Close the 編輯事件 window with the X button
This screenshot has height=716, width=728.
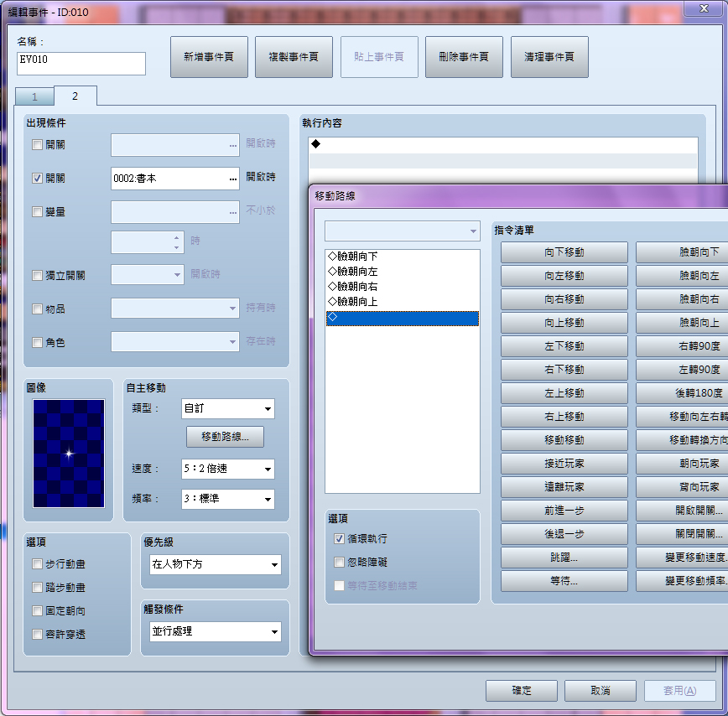[x=704, y=8]
